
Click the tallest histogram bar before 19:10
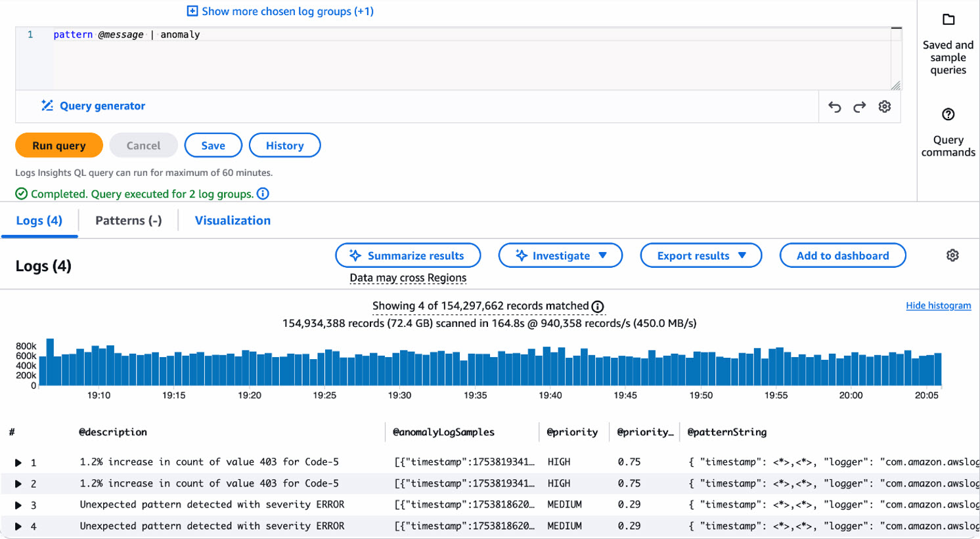[x=50, y=362]
